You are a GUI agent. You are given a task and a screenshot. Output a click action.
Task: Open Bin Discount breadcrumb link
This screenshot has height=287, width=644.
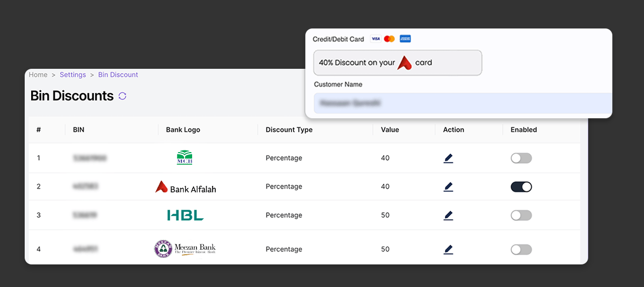tap(118, 75)
